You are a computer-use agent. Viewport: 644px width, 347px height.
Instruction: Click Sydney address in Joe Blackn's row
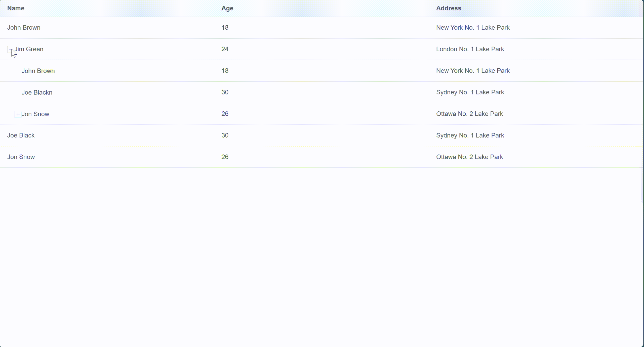click(470, 92)
